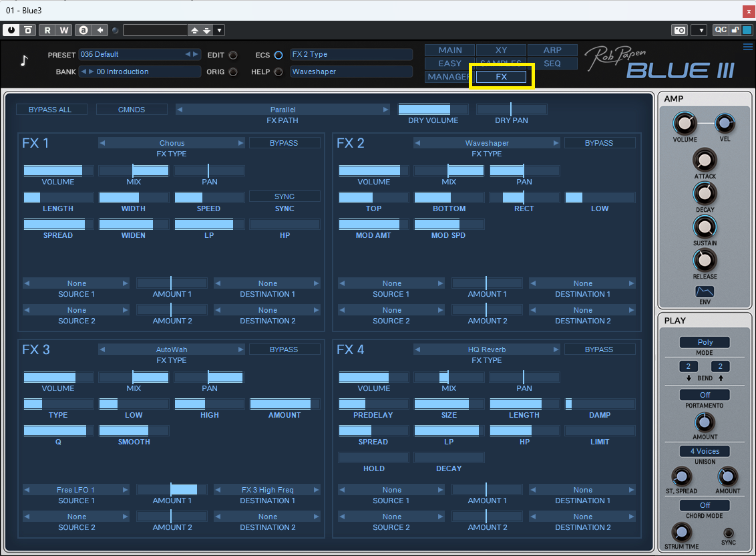756x556 pixels.
Task: Toggle FX 1 Bypass
Action: click(x=284, y=143)
